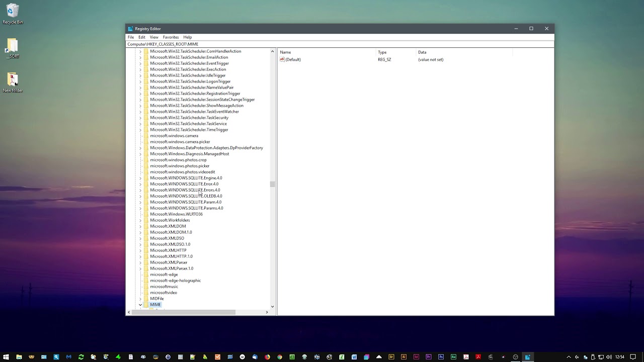This screenshot has width=644, height=362.
Task: Collapse the MIME key via its chevron
Action: tap(140, 304)
